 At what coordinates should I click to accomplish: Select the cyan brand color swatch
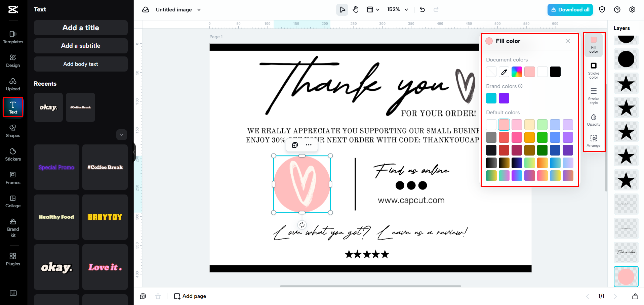(491, 98)
